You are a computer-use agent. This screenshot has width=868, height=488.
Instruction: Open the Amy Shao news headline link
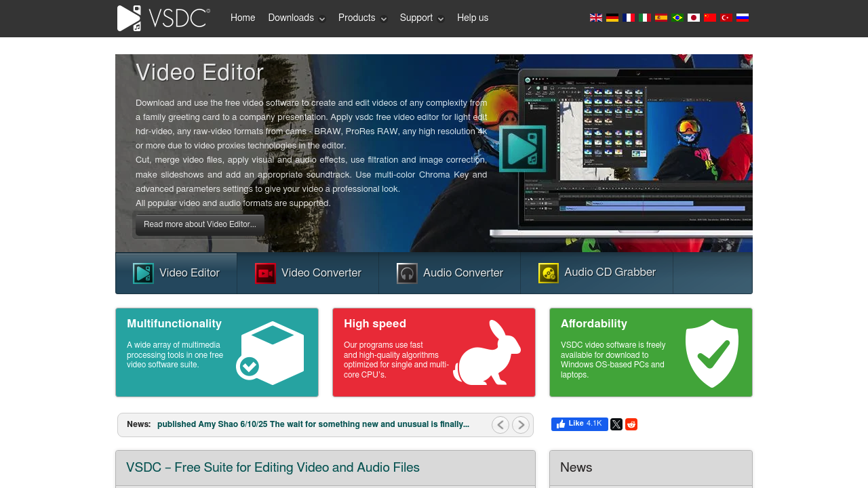pos(313,425)
